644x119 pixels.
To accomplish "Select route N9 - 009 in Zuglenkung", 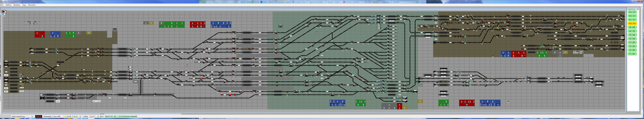I will coord(632,27).
